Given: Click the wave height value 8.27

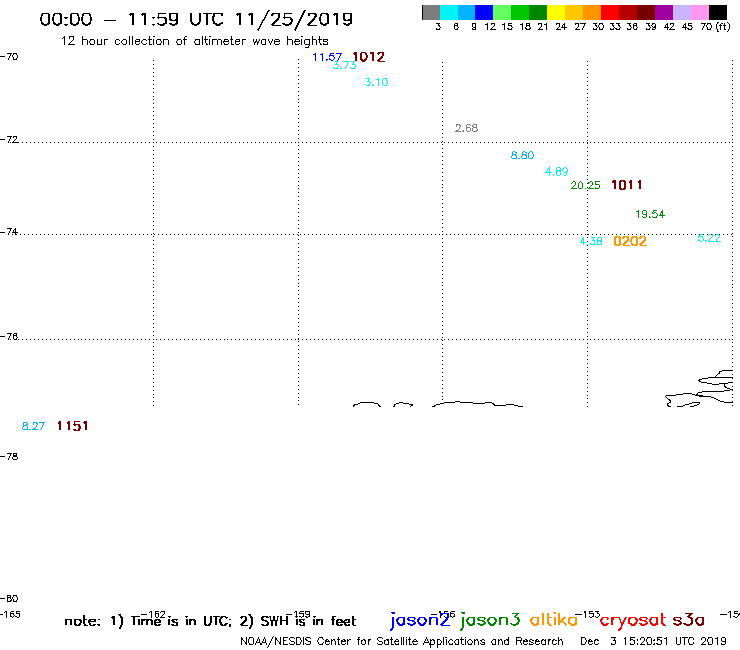Looking at the screenshot, I should coord(34,426).
